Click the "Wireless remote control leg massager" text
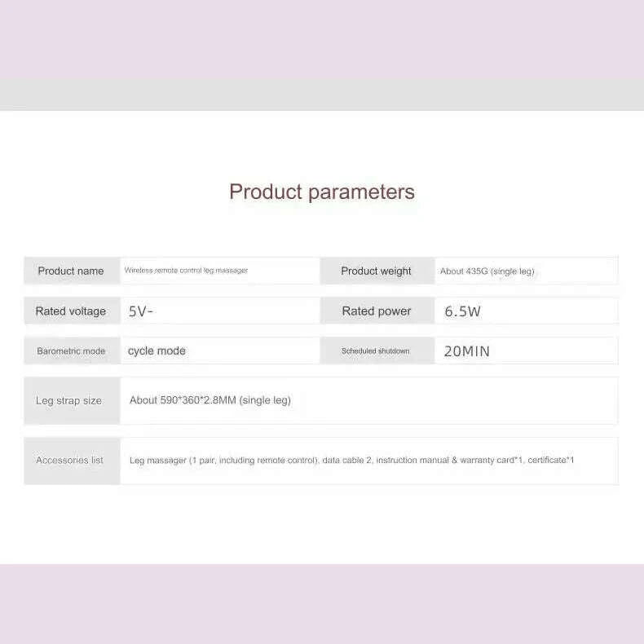Viewport: 644px width, 644px height. (186, 271)
